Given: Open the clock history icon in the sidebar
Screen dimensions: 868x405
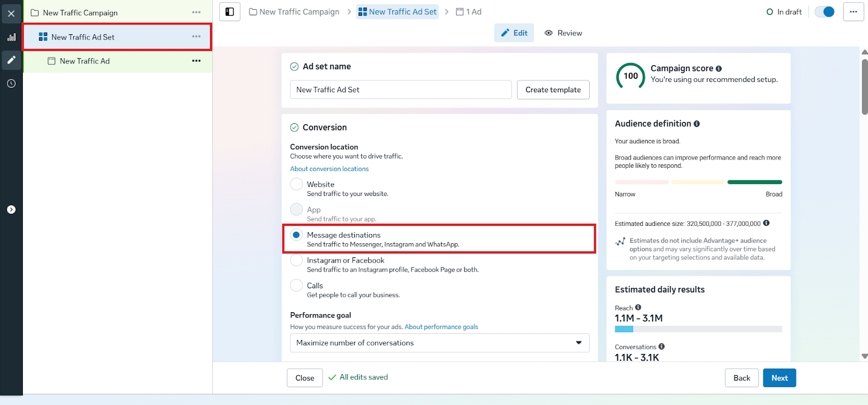Looking at the screenshot, I should 11,84.
